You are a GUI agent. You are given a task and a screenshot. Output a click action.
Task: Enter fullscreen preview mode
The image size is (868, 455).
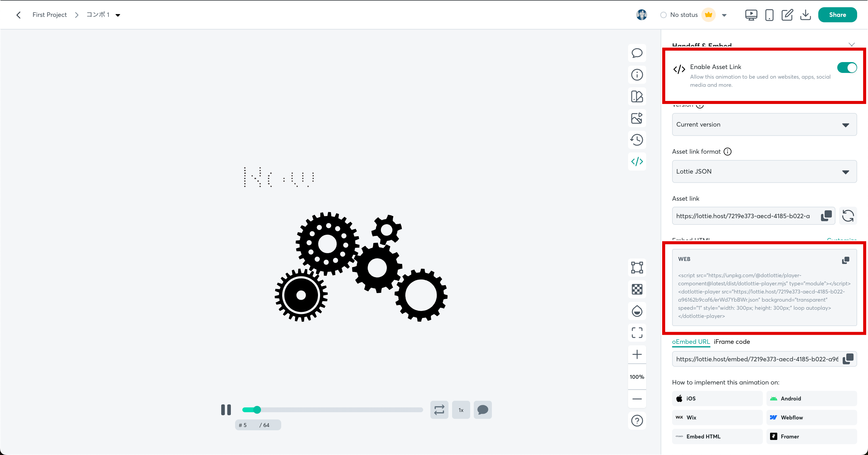click(x=637, y=333)
